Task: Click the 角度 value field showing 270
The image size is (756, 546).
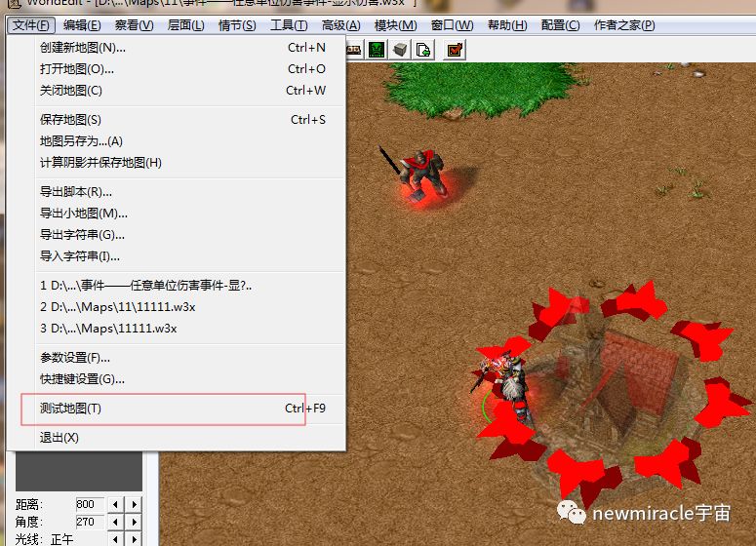Action: click(x=90, y=522)
